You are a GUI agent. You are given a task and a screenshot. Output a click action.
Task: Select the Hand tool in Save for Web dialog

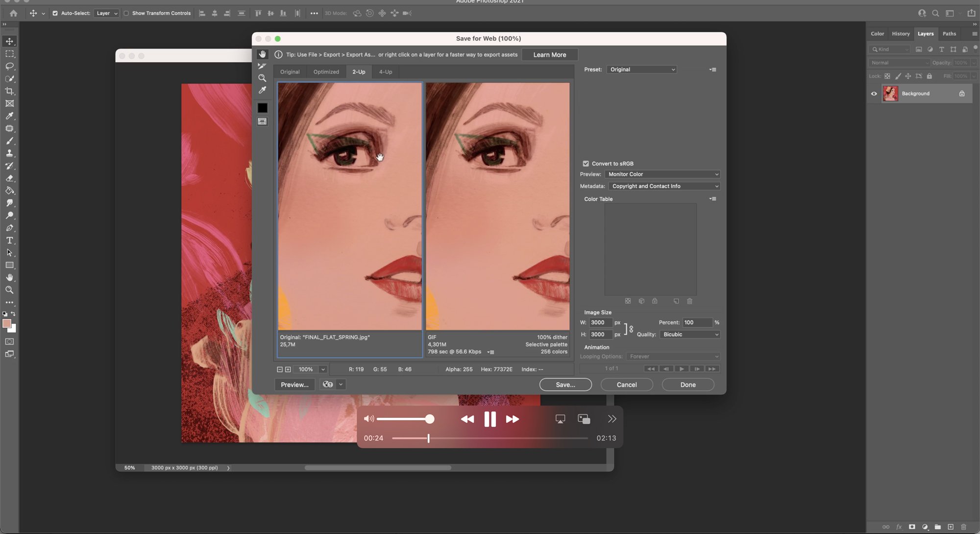point(262,54)
